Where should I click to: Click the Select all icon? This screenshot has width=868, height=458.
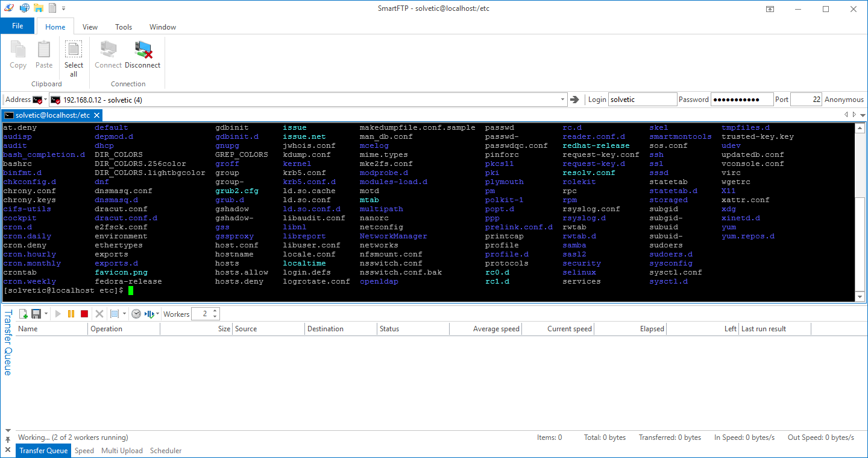coord(74,50)
